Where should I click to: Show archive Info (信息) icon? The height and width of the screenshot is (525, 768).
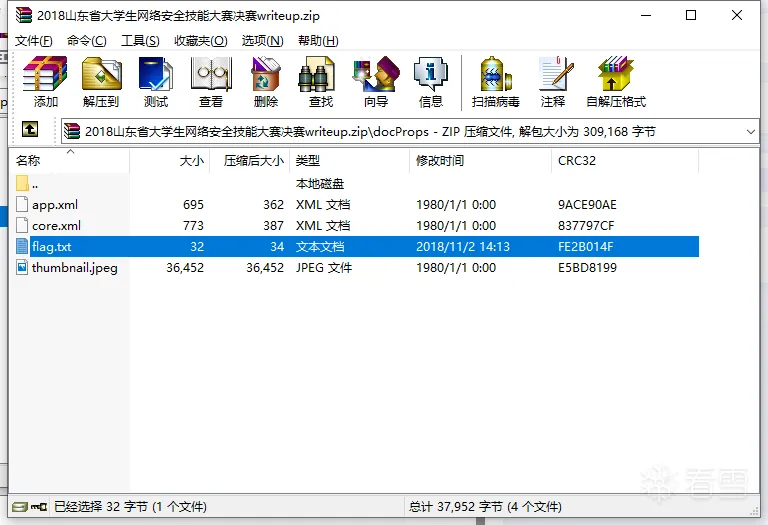pyautogui.click(x=431, y=73)
